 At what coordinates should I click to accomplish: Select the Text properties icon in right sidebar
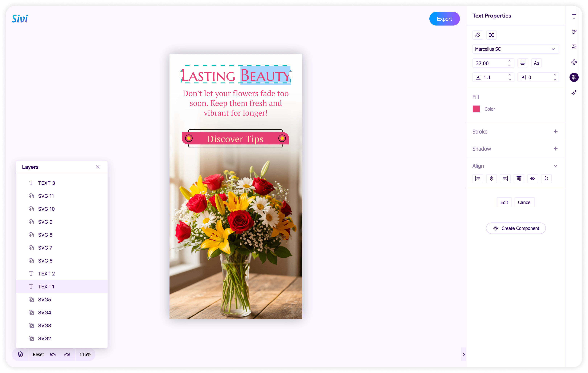pyautogui.click(x=574, y=16)
